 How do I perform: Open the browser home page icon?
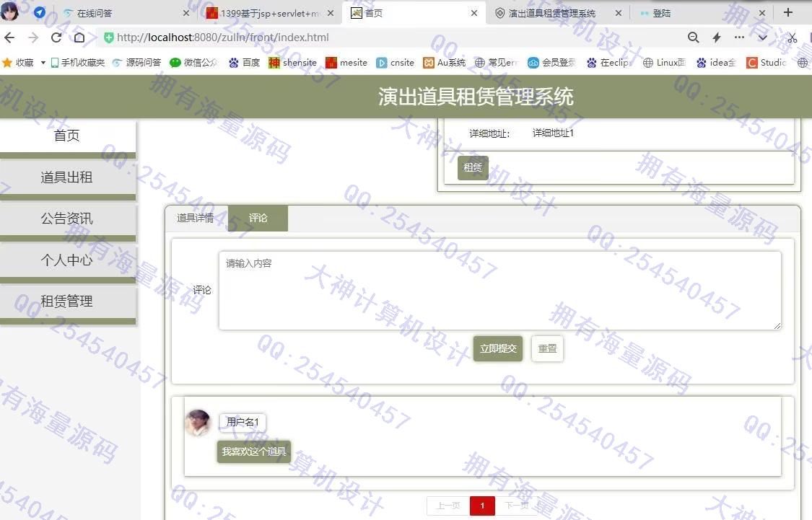[x=79, y=38]
